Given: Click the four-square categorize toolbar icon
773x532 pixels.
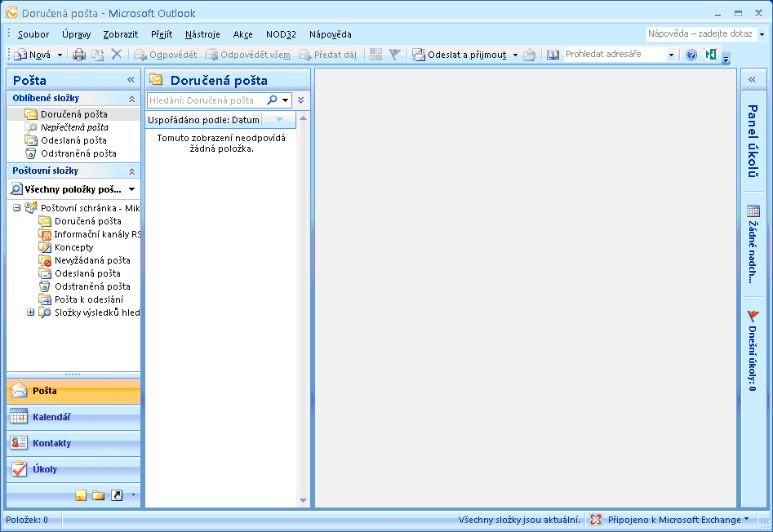Looking at the screenshot, I should tap(375, 54).
